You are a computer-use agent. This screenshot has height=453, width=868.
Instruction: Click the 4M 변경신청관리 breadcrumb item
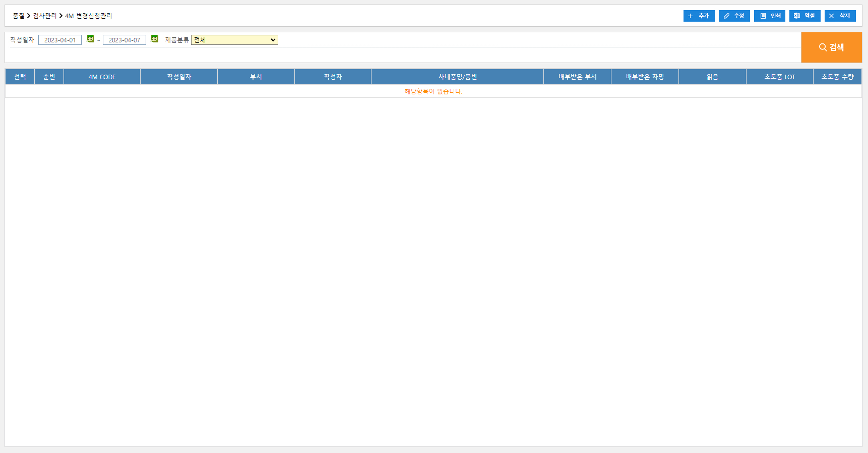[88, 16]
